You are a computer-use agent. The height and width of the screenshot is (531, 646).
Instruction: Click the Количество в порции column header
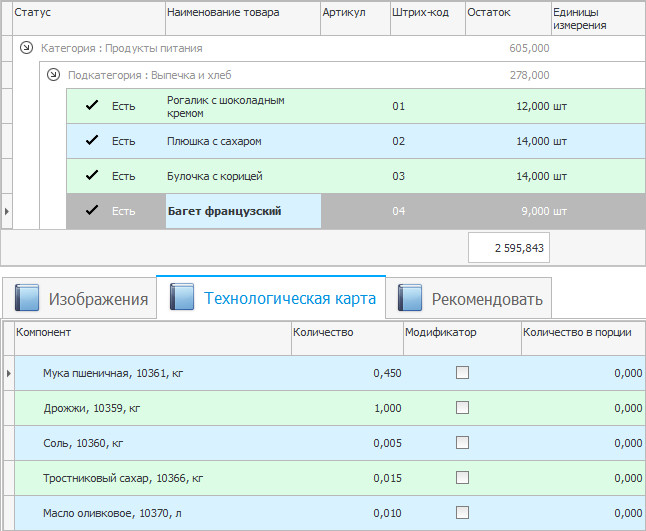pos(583,339)
